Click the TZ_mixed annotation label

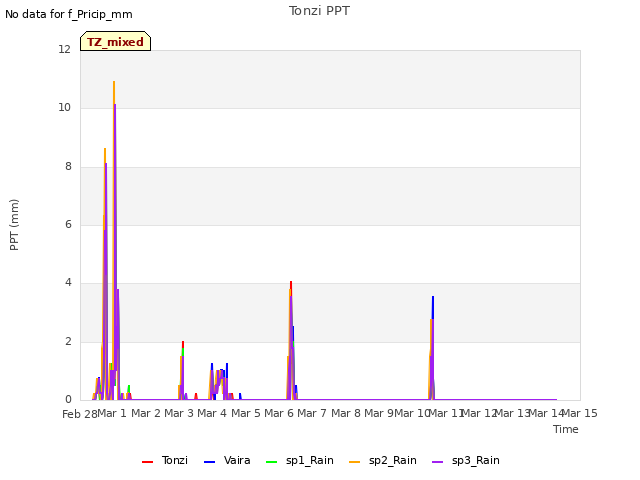click(116, 41)
